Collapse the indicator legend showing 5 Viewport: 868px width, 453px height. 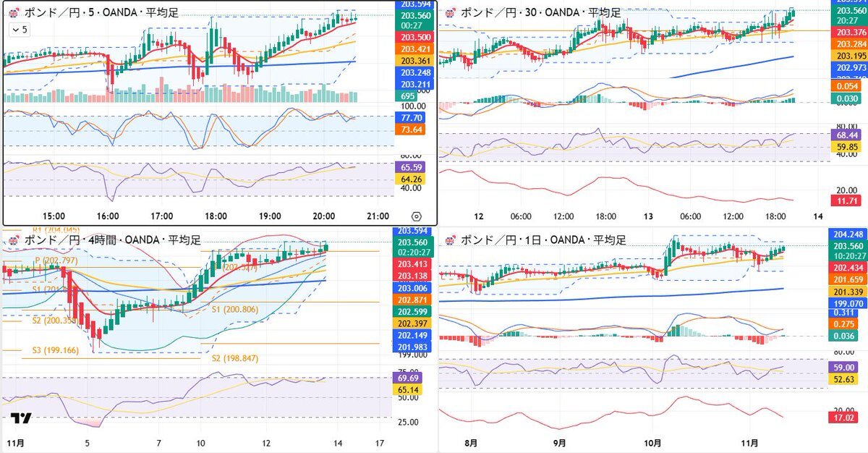pos(20,30)
